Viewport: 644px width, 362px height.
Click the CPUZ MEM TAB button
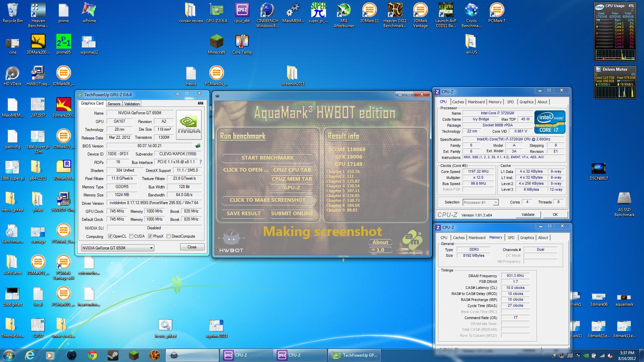coord(292,179)
